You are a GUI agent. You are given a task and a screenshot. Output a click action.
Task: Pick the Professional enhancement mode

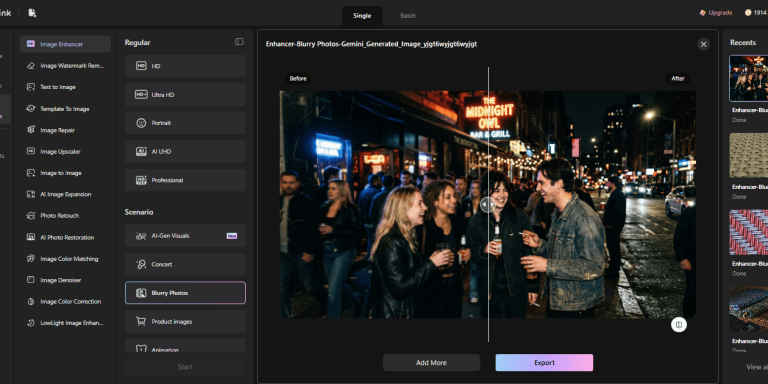coord(185,180)
